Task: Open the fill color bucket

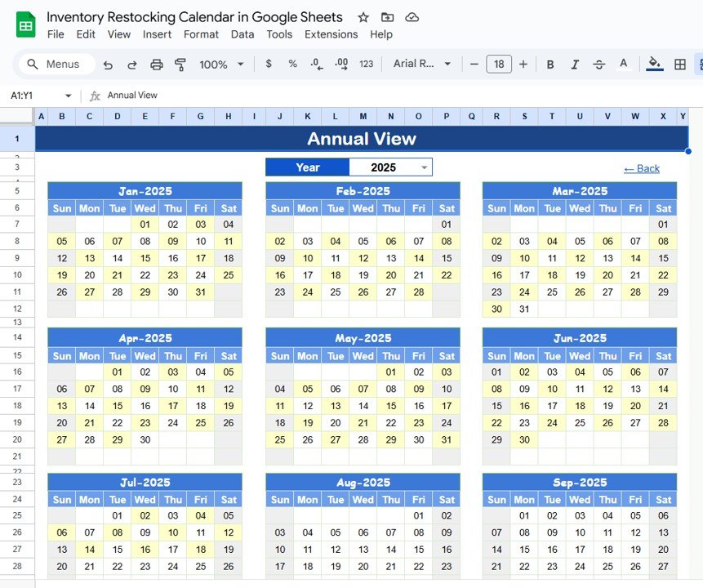Action: pyautogui.click(x=655, y=65)
